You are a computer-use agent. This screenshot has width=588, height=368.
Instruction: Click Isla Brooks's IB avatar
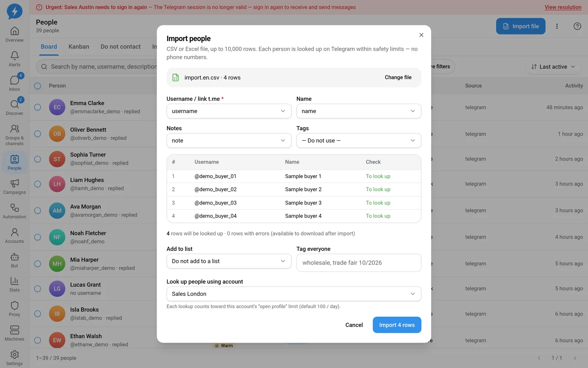(57, 314)
